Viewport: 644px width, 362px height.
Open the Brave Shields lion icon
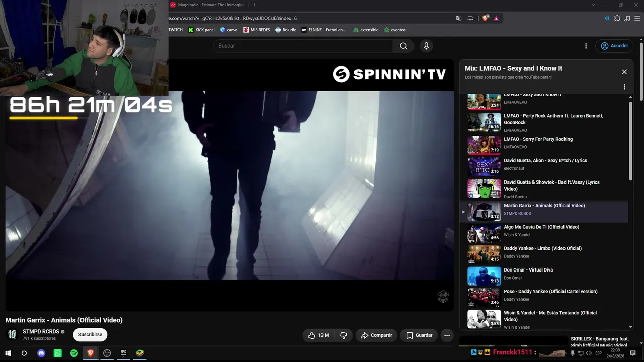[x=485, y=18]
